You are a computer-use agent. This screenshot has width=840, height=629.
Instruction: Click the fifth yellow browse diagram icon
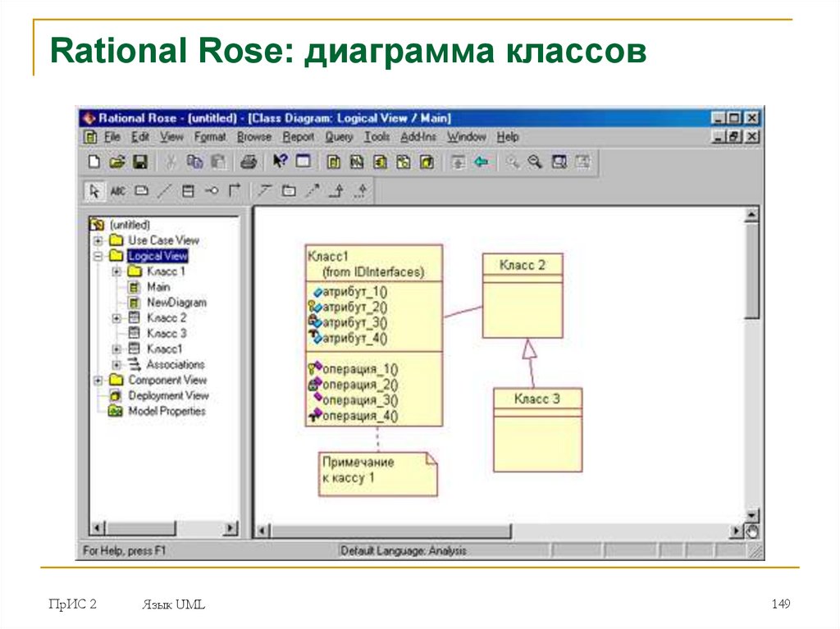(427, 162)
